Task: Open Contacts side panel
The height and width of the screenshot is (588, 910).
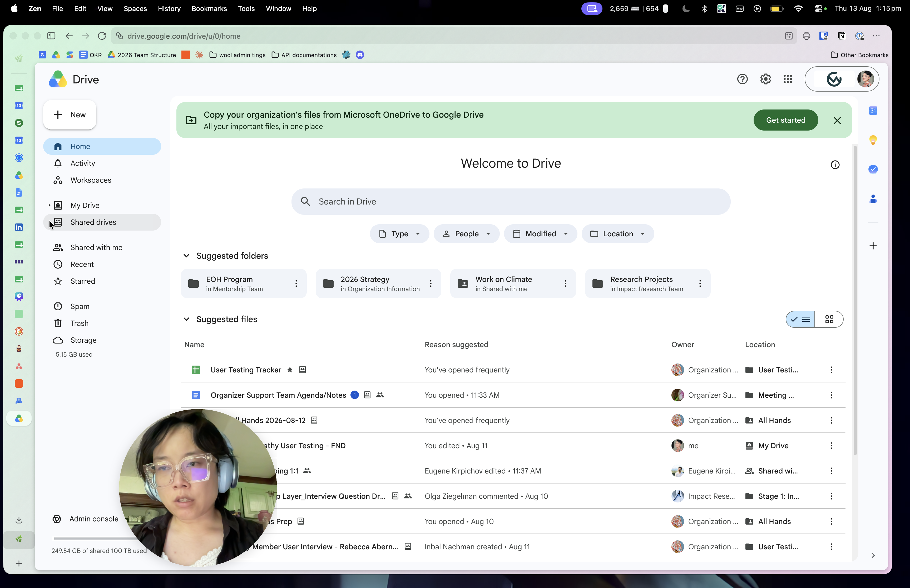Action: point(873,198)
